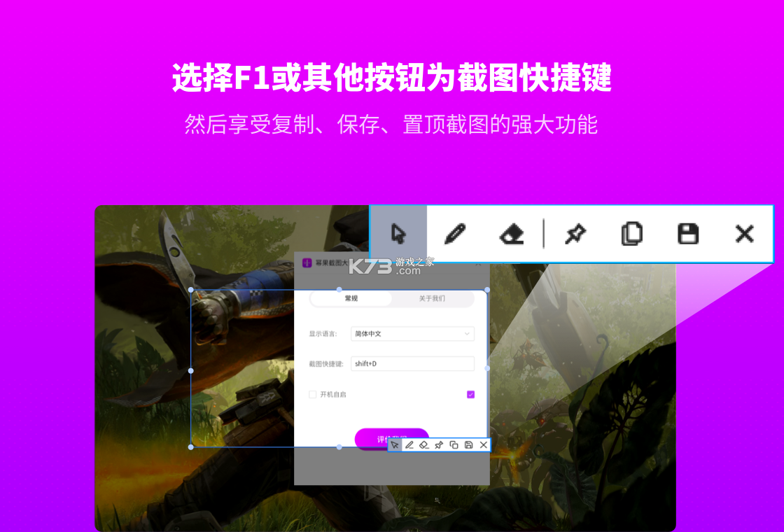Screen dimensions: 784x532
Task: Click the 显示语言 label text
Action: point(323,334)
